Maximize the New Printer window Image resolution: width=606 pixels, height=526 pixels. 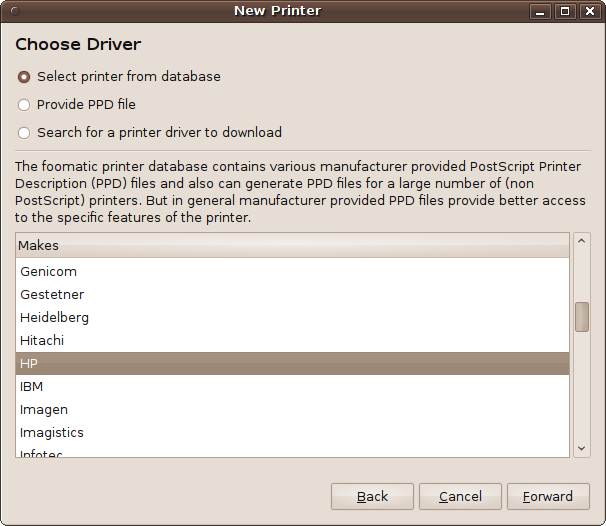pyautogui.click(x=565, y=12)
